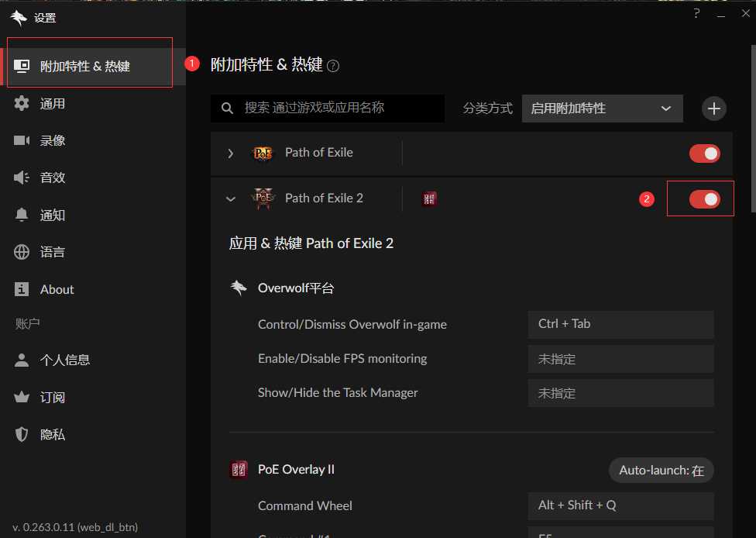Collapse the Path of Exile 2 entry
This screenshot has height=538, width=756.
point(230,198)
